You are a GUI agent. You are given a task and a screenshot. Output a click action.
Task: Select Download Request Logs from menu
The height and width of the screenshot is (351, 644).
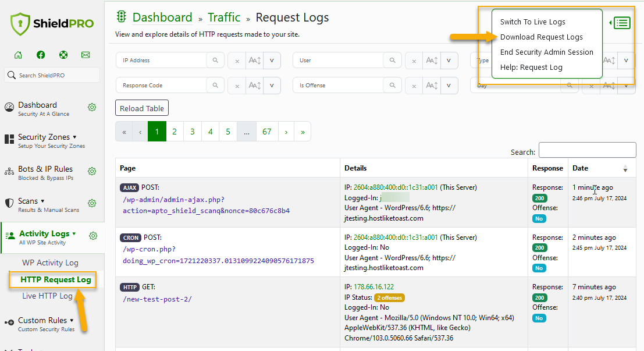pos(542,37)
